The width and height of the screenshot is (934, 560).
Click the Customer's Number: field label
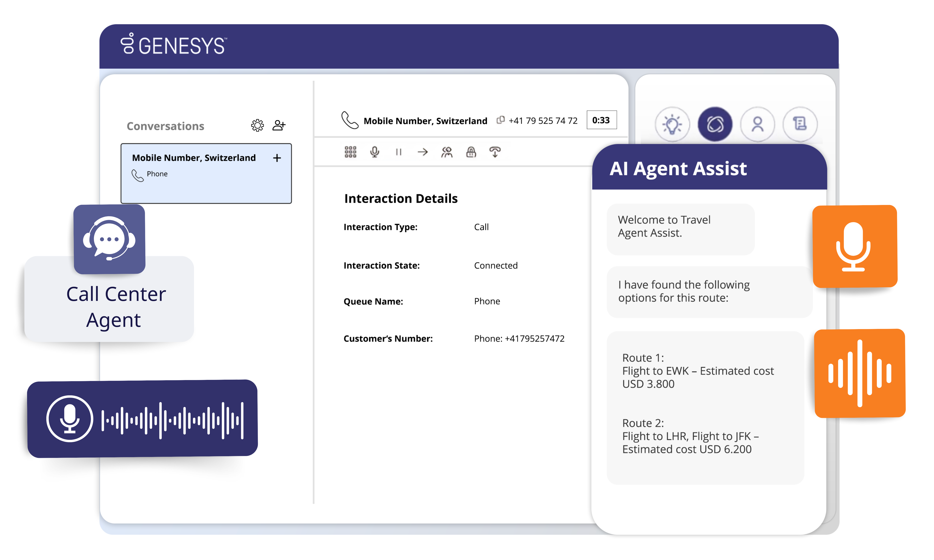coord(388,338)
